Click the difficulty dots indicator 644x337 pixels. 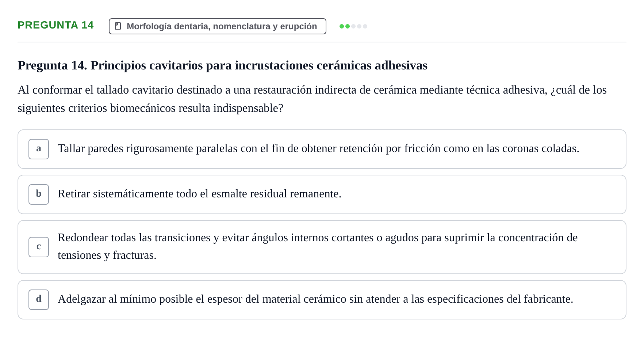pyautogui.click(x=353, y=26)
